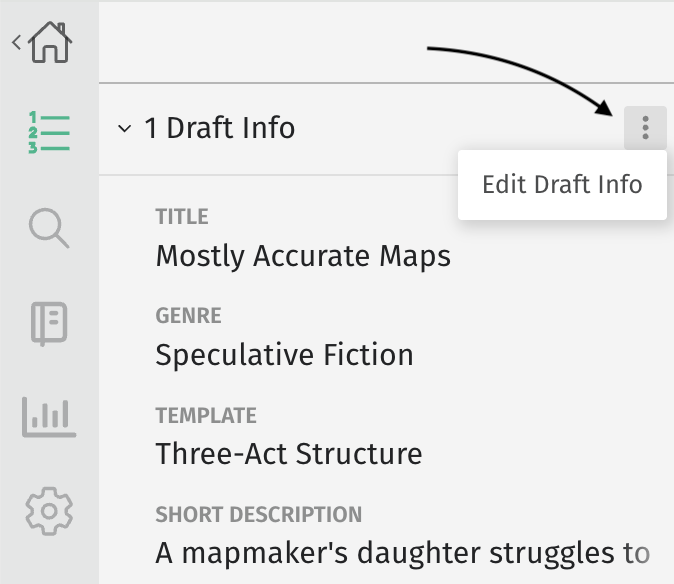Open the search magnifier in sidebar
The width and height of the screenshot is (674, 584).
[x=49, y=228]
